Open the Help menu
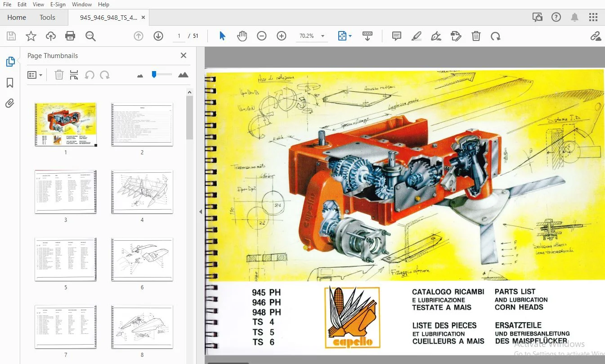Viewport: 605px width, 364px height. coord(103,4)
